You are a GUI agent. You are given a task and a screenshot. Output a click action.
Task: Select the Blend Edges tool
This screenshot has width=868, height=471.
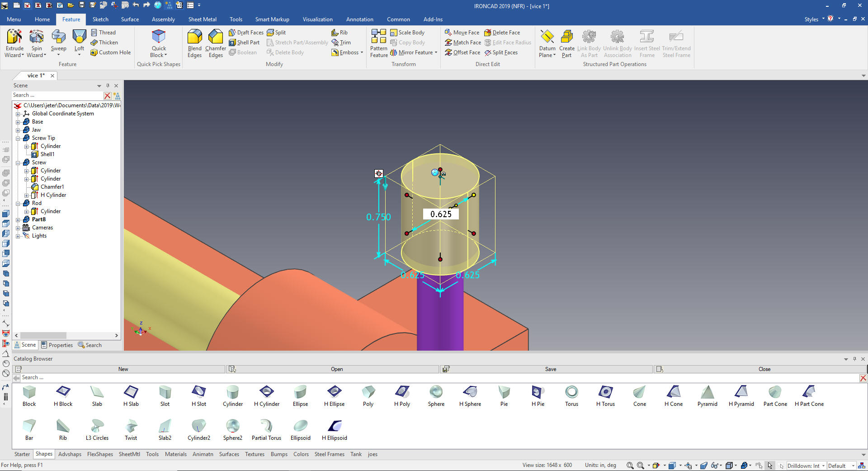(x=194, y=43)
